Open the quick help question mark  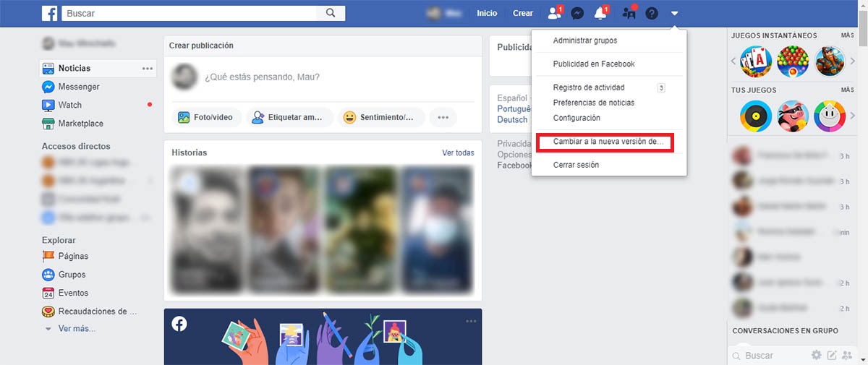(652, 13)
